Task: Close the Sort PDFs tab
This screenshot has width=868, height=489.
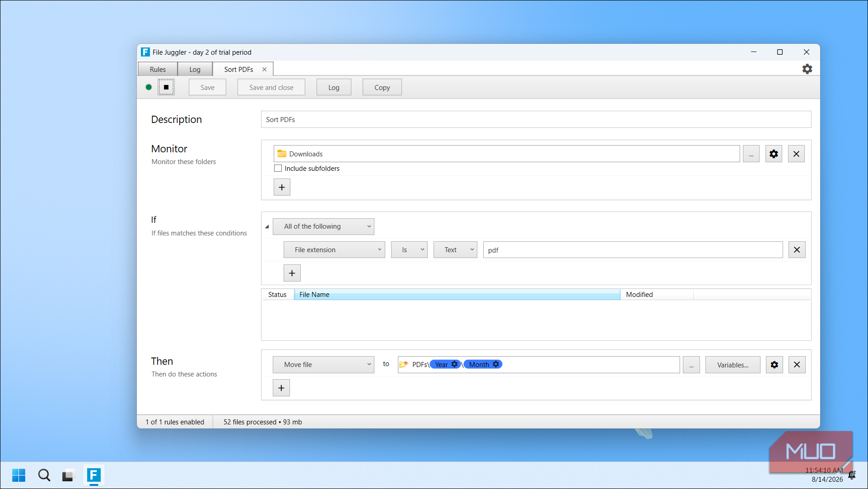Action: (x=264, y=69)
